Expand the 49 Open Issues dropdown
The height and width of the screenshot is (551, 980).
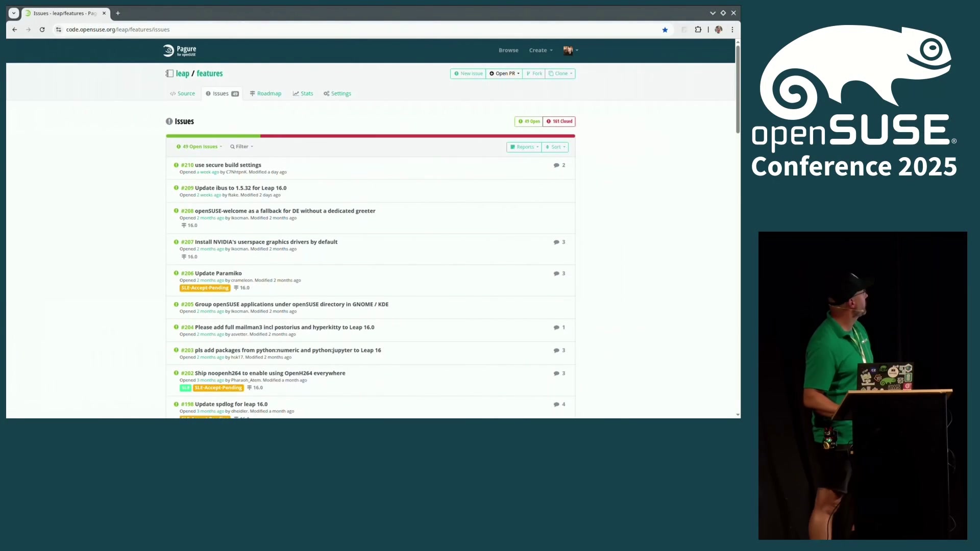click(199, 147)
